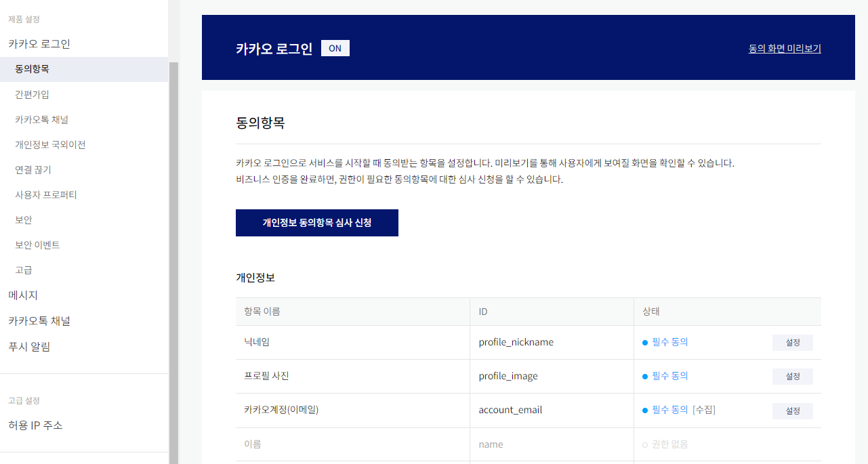Click the sidebar vertical scrollbar
Image resolution: width=868 pixels, height=464 pixels.
coord(174,263)
